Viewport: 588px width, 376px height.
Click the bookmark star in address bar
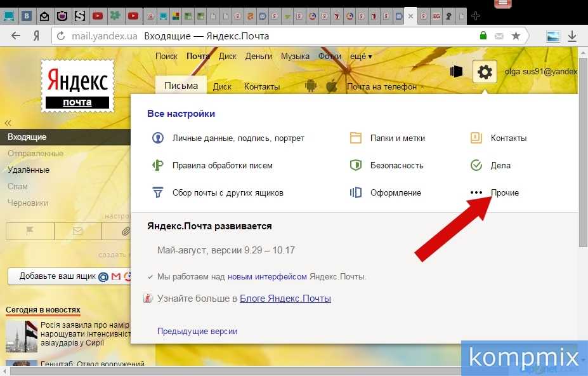click(516, 36)
